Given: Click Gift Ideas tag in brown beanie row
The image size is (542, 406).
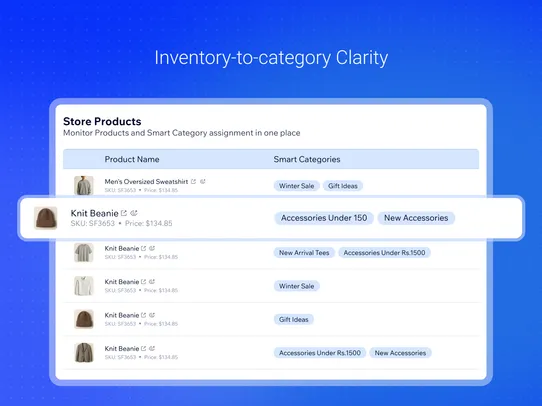Looking at the screenshot, I should (294, 320).
